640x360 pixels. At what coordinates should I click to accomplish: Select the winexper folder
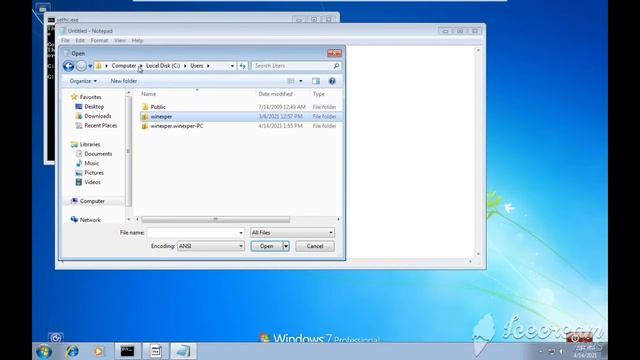(241, 116)
